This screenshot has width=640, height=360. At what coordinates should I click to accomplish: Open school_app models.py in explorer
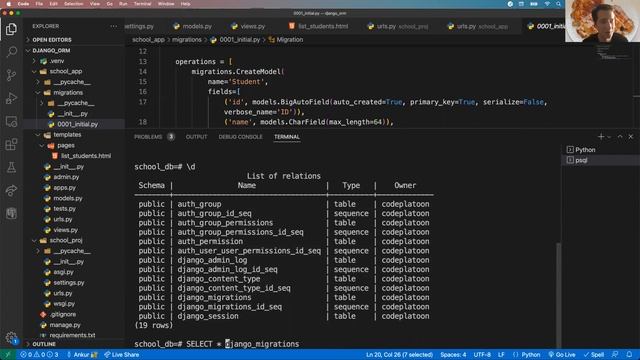[68, 198]
